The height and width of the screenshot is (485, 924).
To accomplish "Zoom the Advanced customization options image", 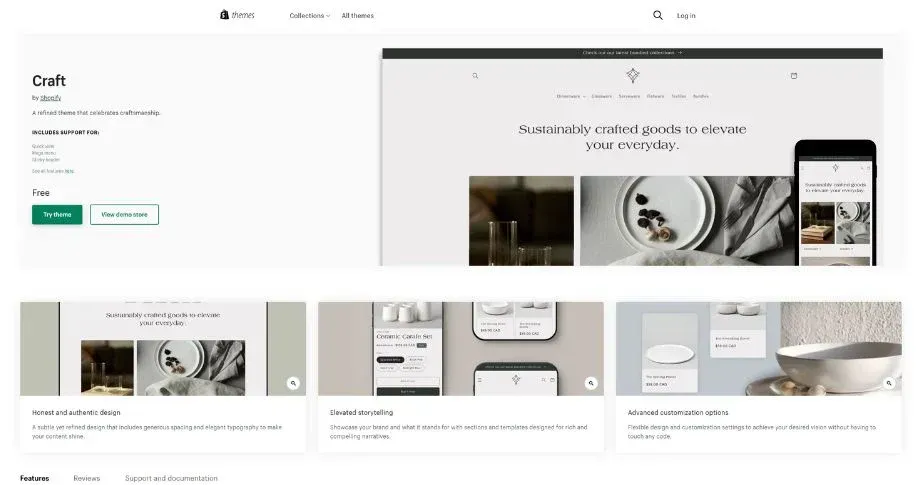I will point(889,383).
